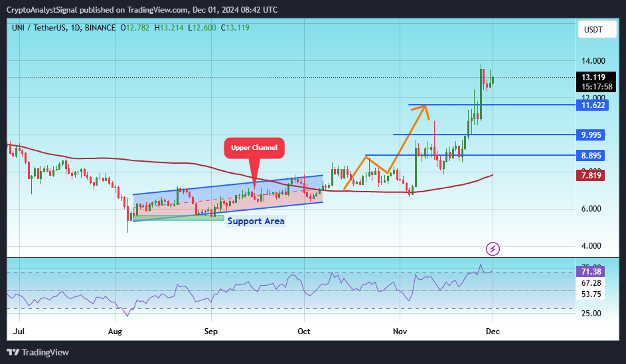626x364 pixels.
Task: Click the purple lightning bolt event icon
Action: (493, 249)
